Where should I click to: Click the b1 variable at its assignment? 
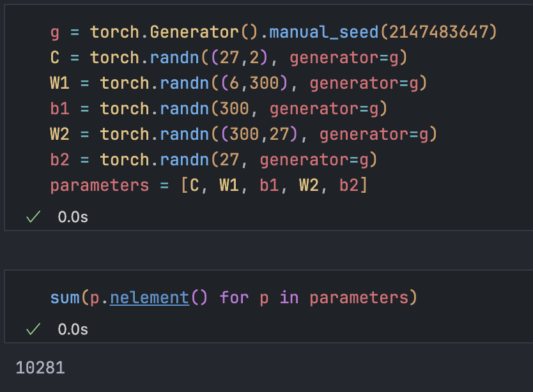coord(59,109)
